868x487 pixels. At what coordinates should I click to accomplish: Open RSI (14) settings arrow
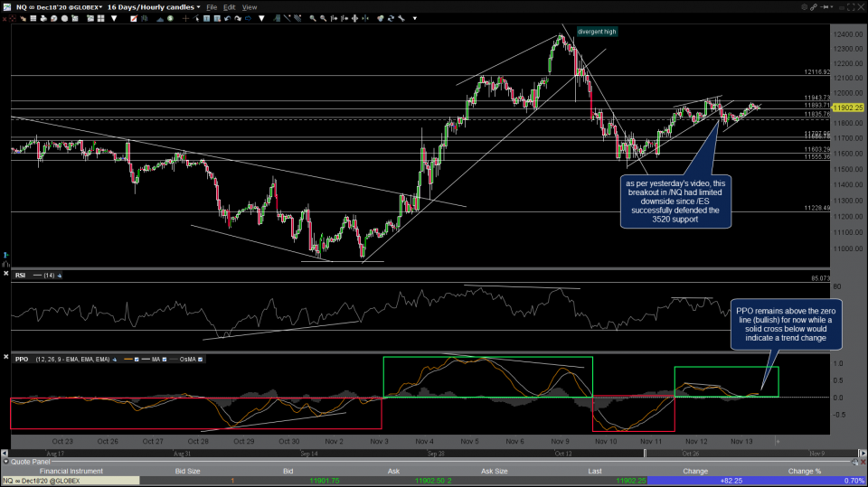(60, 276)
